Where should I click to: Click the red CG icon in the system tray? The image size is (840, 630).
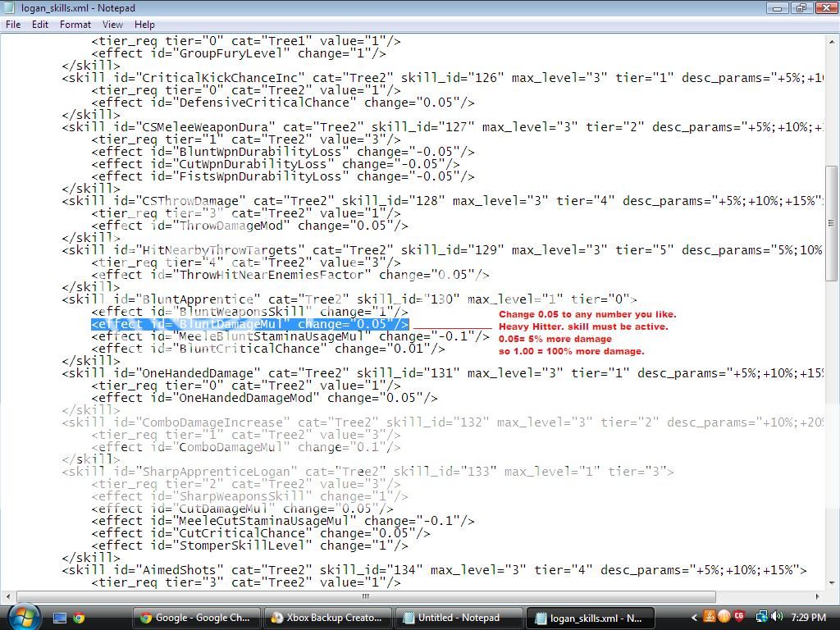pyautogui.click(x=739, y=618)
